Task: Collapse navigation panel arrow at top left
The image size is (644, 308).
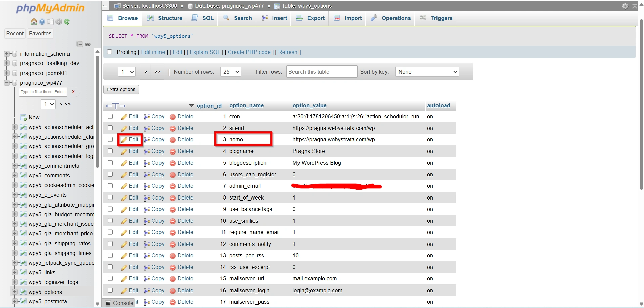Action: click(x=105, y=6)
